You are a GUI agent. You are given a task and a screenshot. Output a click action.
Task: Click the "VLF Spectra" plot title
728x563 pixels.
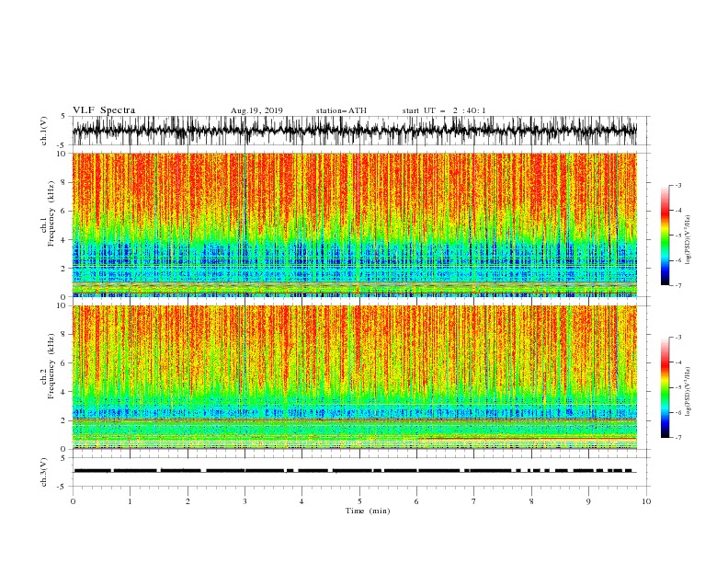point(104,110)
